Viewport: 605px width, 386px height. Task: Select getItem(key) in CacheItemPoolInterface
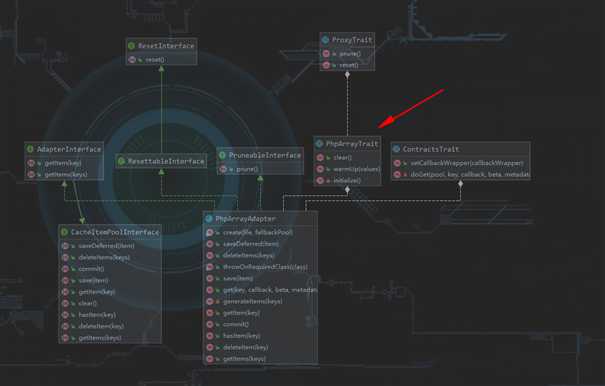(x=96, y=292)
